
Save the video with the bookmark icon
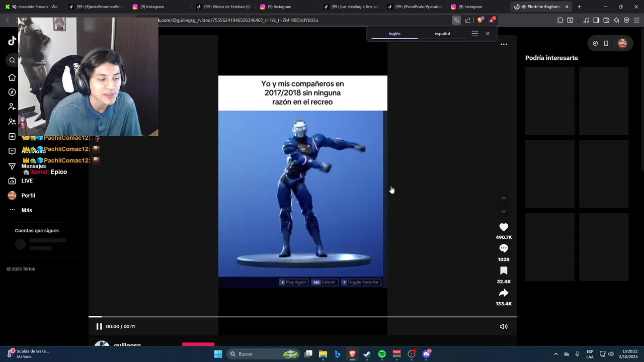(x=504, y=270)
